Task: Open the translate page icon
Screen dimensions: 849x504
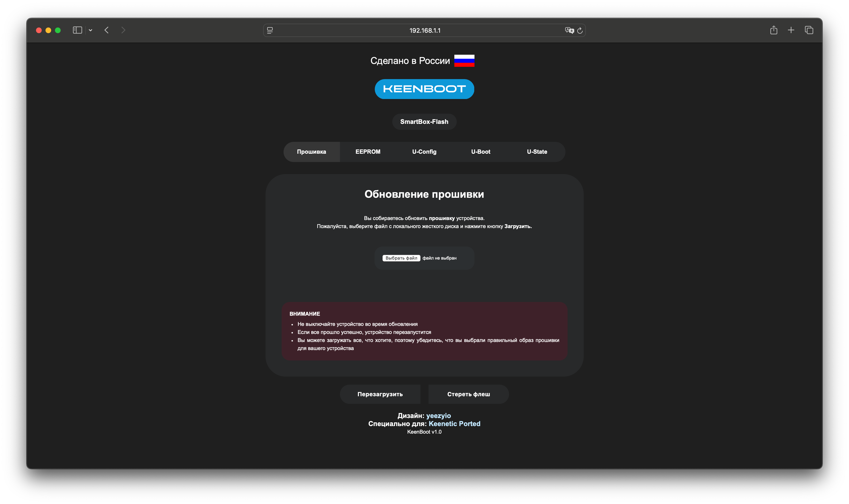Action: click(x=569, y=30)
